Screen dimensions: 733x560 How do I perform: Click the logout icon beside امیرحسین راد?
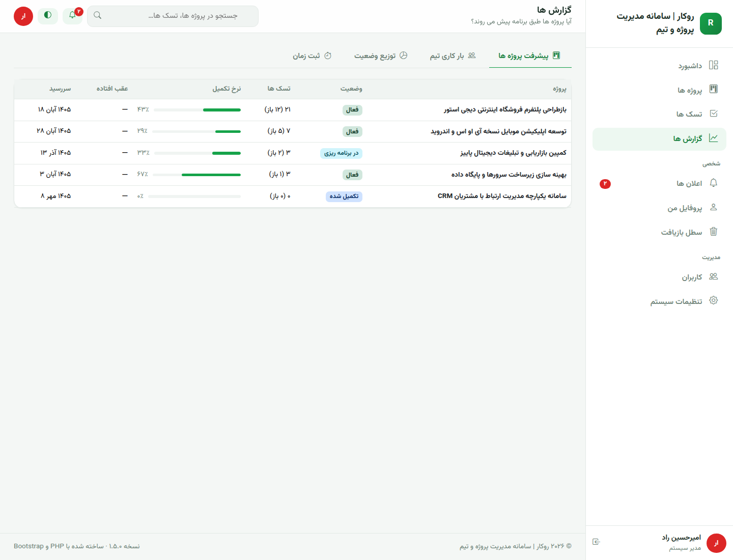click(596, 542)
